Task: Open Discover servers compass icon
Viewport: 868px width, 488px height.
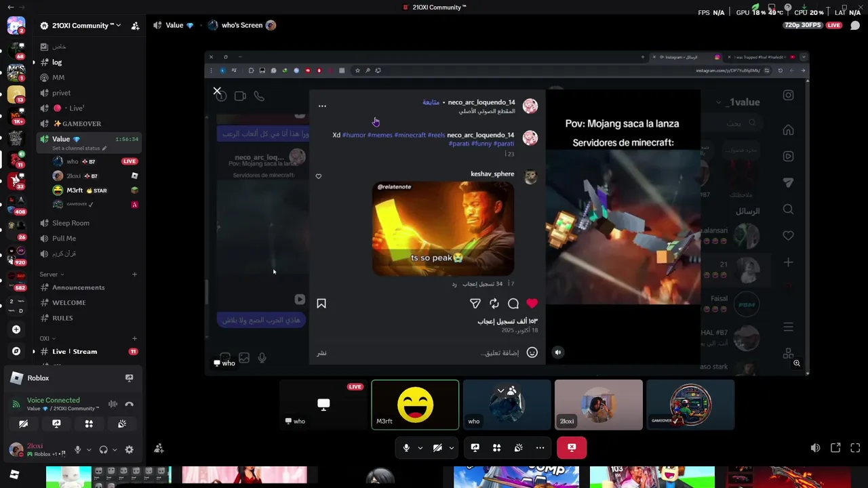Action: 16,351
